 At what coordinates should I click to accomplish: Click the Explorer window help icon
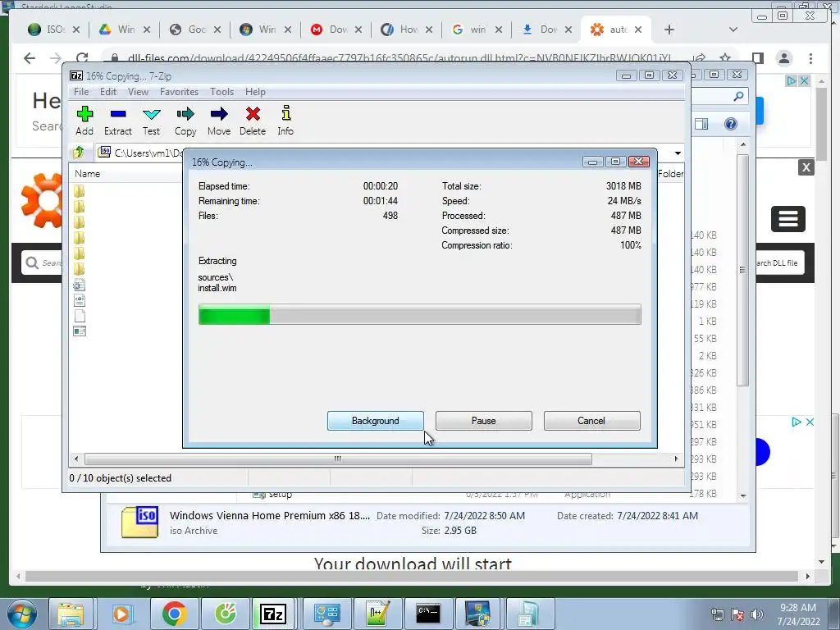coord(731,125)
